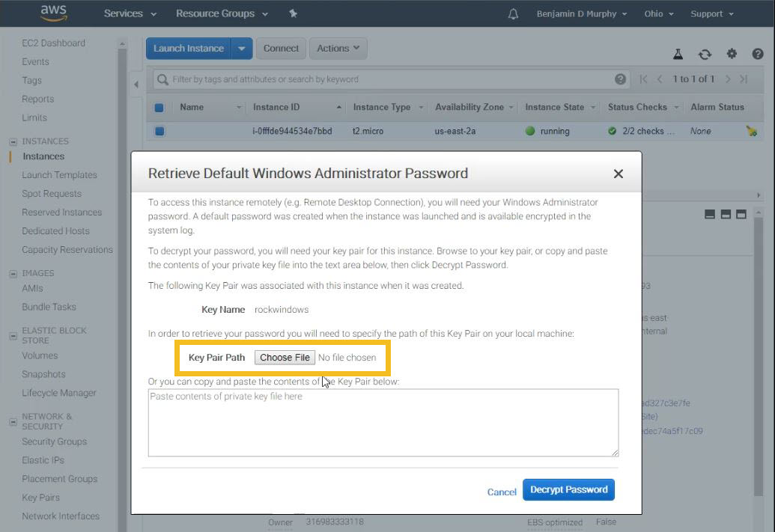Image resolution: width=775 pixels, height=532 pixels.
Task: Open the pin shortcuts star icon
Action: [x=293, y=13]
